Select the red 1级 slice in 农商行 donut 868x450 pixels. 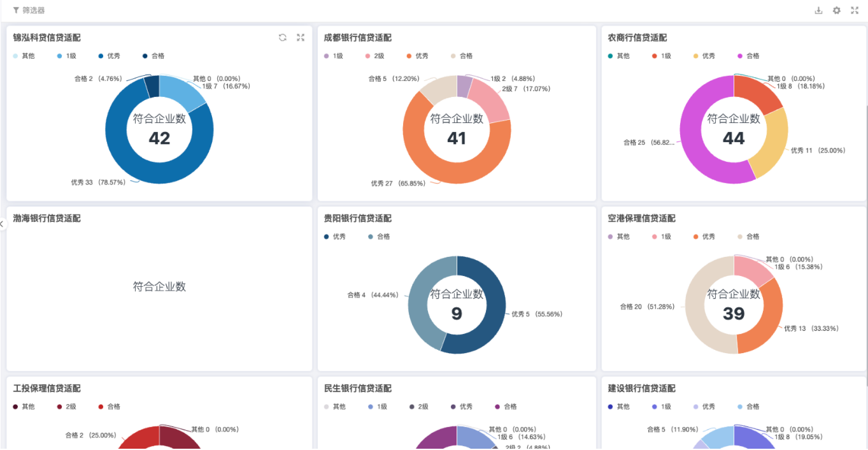coord(758,92)
